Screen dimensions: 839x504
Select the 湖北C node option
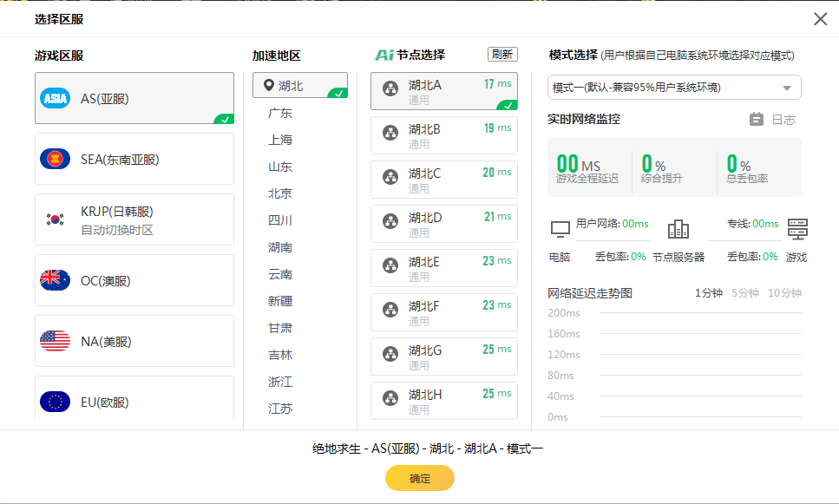pos(443,180)
